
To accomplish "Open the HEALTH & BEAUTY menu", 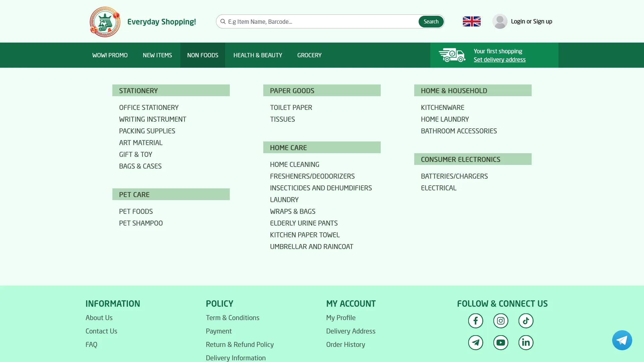I will (x=258, y=55).
